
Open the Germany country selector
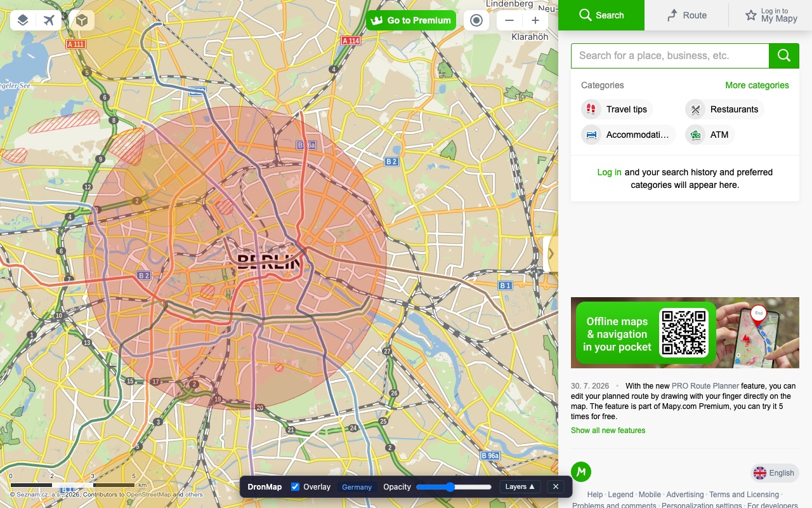pyautogui.click(x=357, y=487)
